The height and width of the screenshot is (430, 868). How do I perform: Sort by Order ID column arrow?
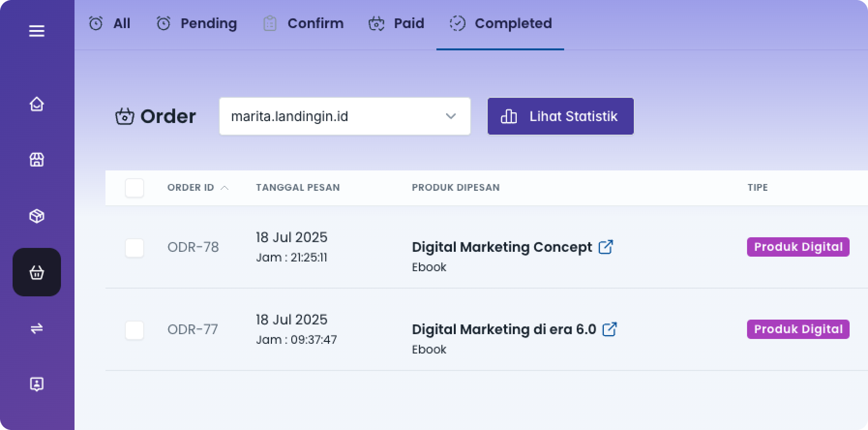[x=224, y=188]
